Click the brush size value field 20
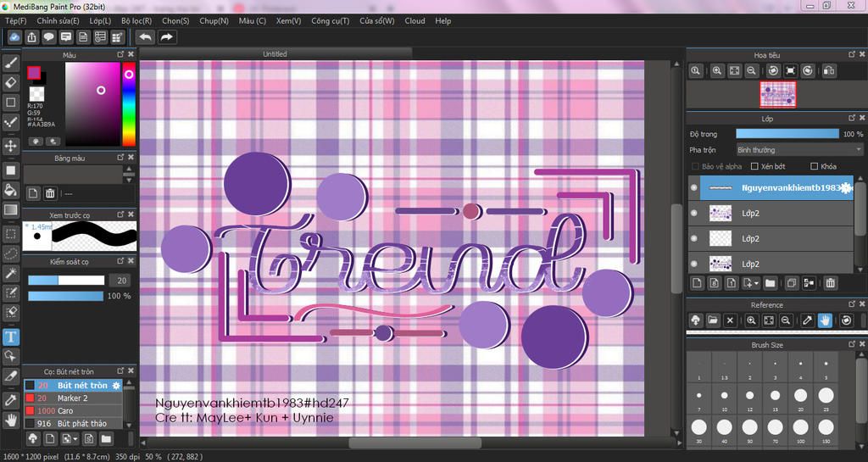This screenshot has height=462, width=868. [122, 281]
